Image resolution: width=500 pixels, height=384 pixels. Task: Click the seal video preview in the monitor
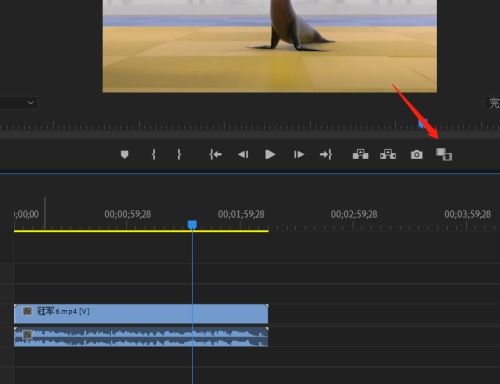[270, 46]
